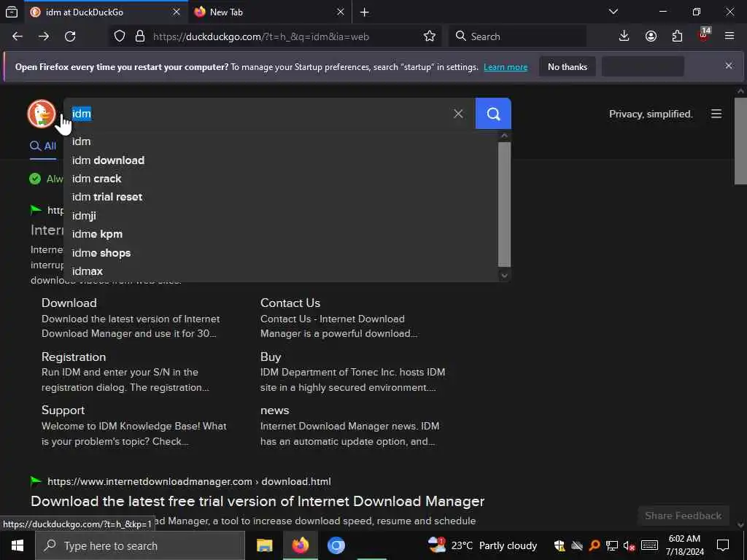List all tabs dropdown arrow
This screenshot has width=747, height=560.
click(x=614, y=12)
